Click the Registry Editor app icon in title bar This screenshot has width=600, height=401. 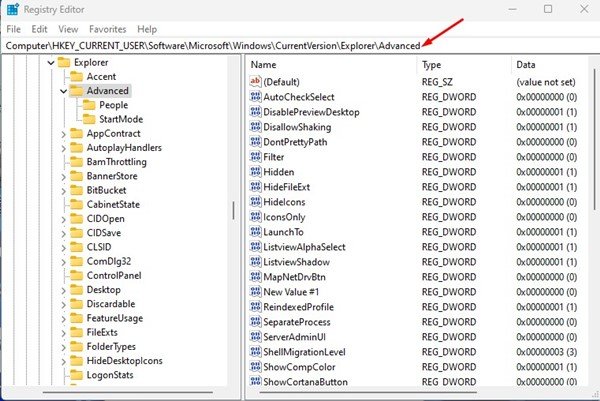[x=13, y=9]
